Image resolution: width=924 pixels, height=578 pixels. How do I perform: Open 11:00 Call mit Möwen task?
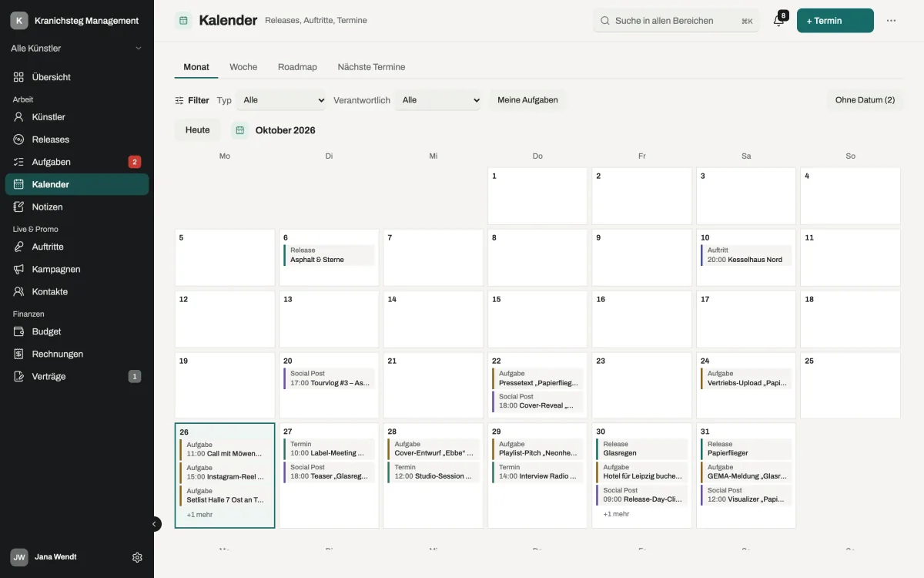(x=225, y=449)
